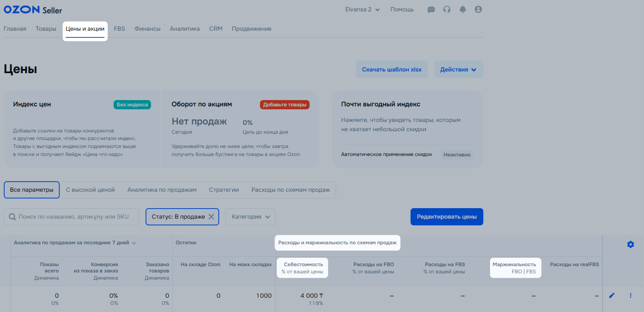
Task: Open the notifications bell
Action: (x=463, y=9)
